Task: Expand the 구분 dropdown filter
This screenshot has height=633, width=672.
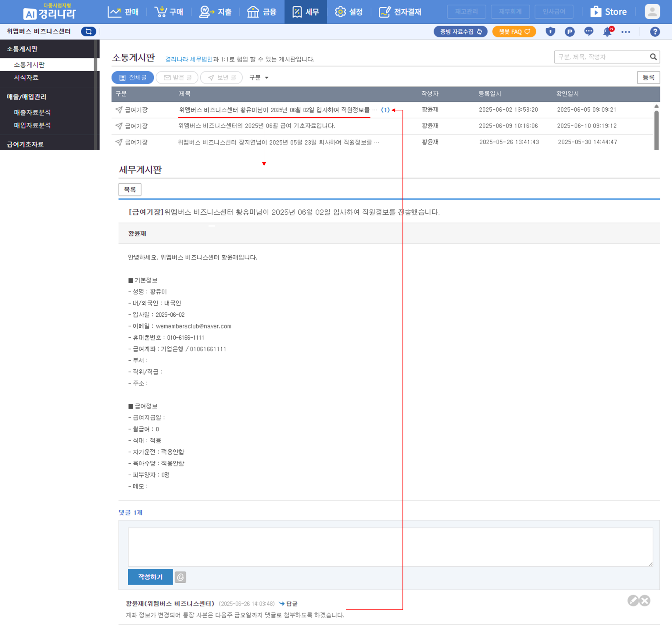Action: (x=259, y=78)
